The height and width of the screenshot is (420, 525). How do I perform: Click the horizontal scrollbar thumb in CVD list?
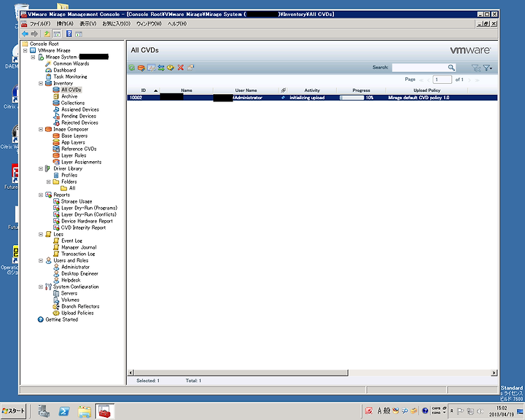[241, 373]
